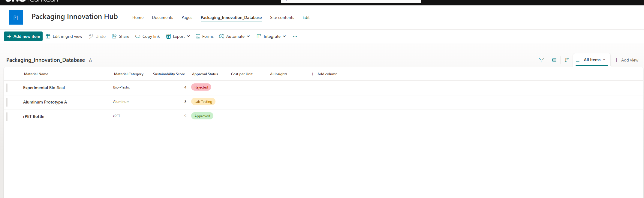This screenshot has height=198, width=644.
Task: Go to Home navigation tab
Action: pyautogui.click(x=138, y=17)
